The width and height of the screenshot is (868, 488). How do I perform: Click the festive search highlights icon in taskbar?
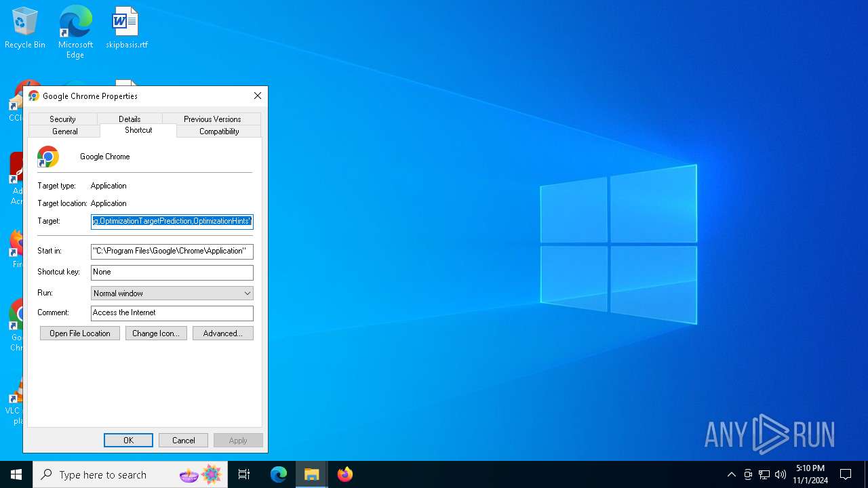click(x=201, y=474)
